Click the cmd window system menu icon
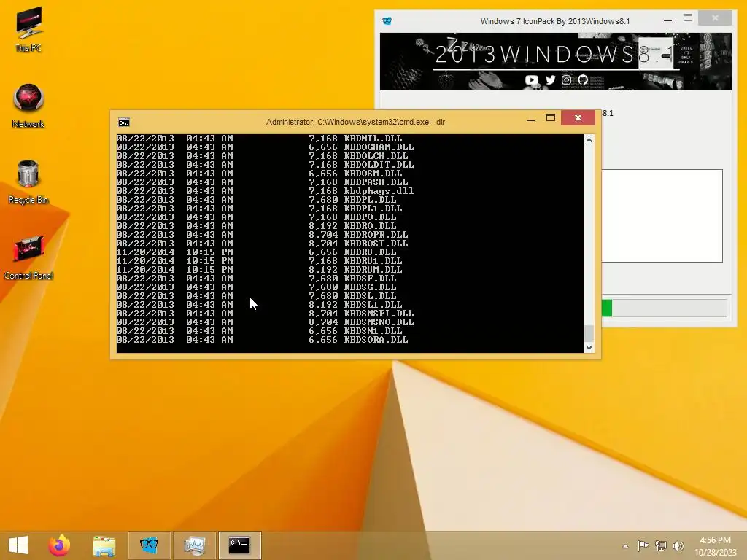Image resolution: width=747 pixels, height=560 pixels. tap(124, 122)
